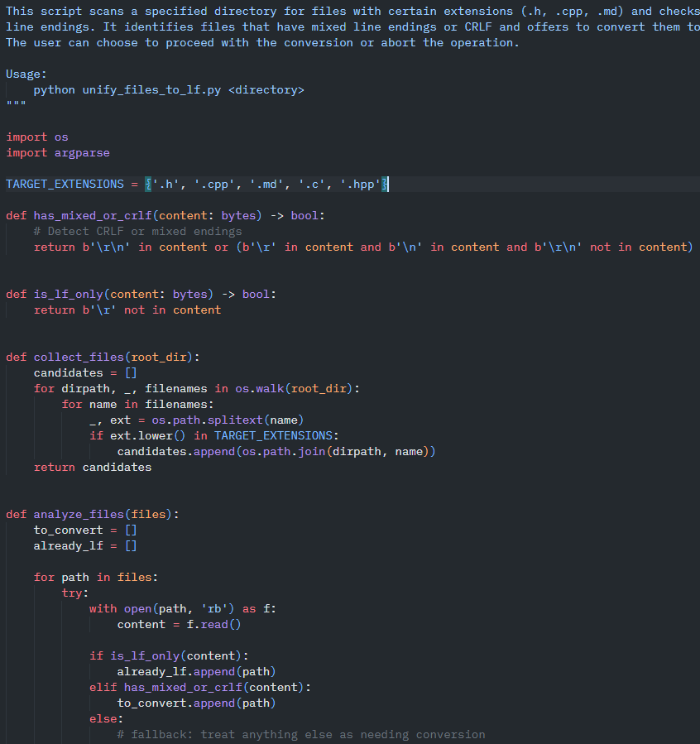The image size is (700, 744).
Task: Click the is_lf_only function definition name
Action: point(69,294)
